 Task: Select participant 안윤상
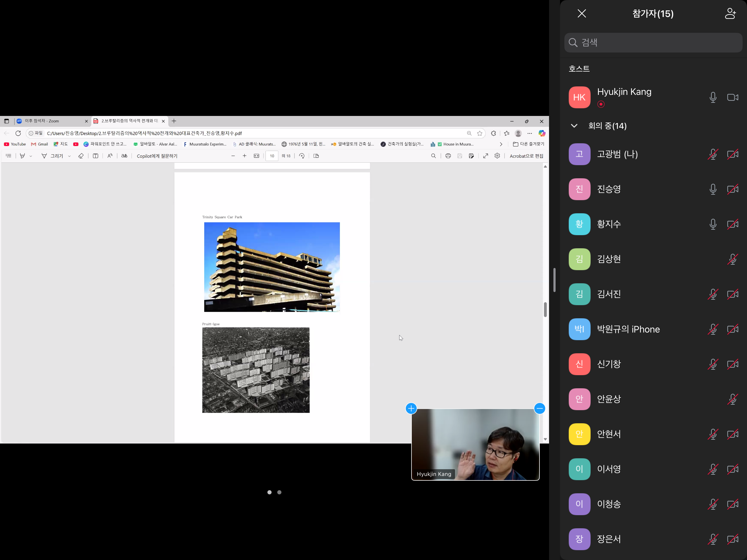pos(653,399)
